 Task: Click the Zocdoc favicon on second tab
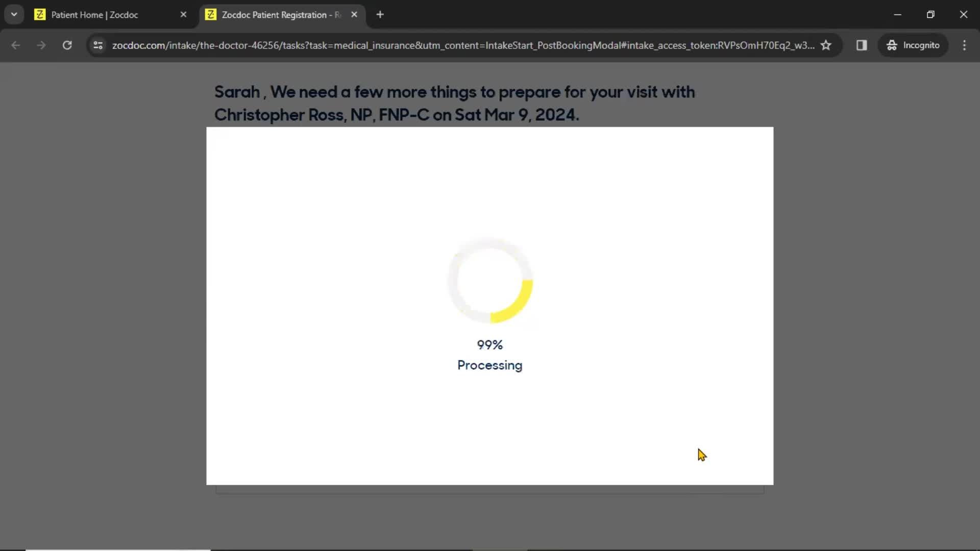[210, 15]
